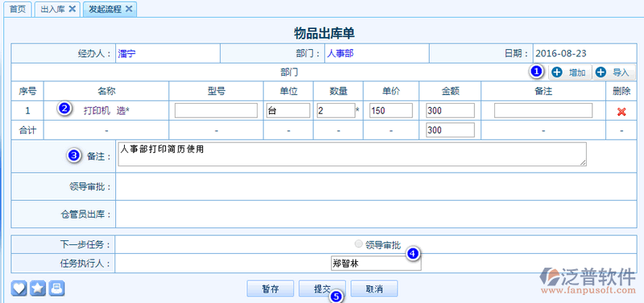Image resolution: width=644 pixels, height=303 pixels.
Task: Click the 名称 column header
Action: (106, 92)
